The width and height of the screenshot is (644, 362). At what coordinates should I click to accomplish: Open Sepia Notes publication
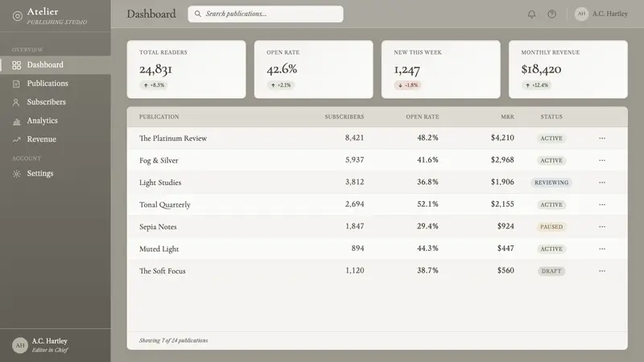click(158, 227)
